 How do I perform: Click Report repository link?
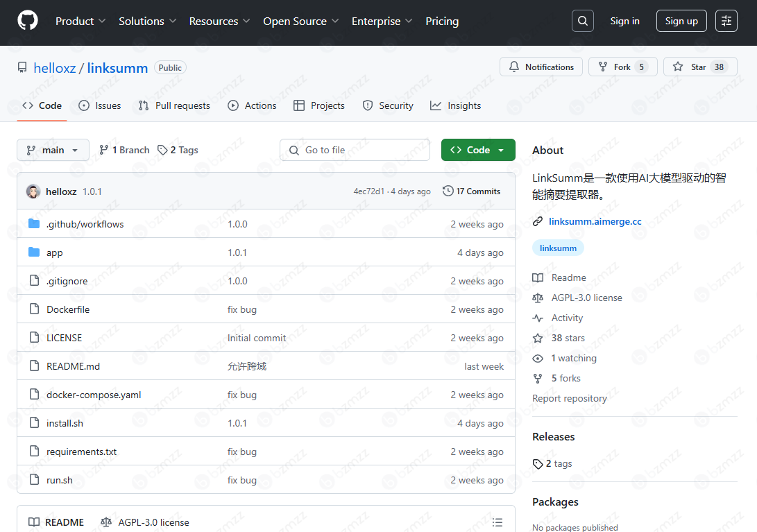(570, 398)
